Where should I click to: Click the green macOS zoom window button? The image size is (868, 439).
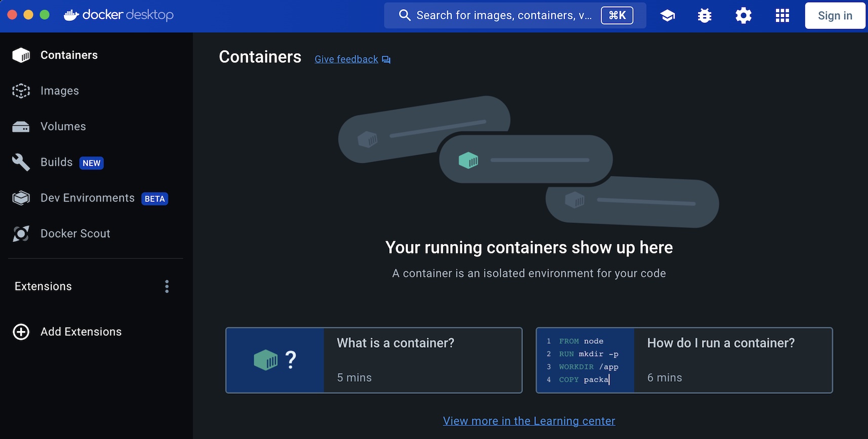tap(45, 15)
